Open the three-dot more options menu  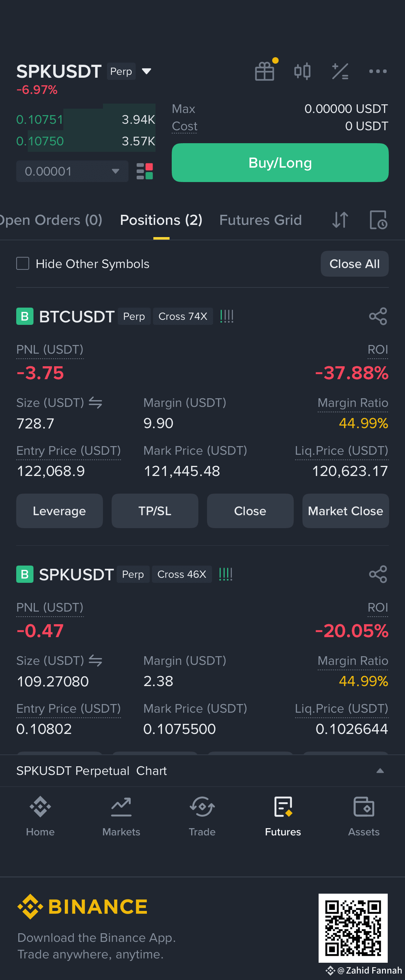[x=378, y=71]
